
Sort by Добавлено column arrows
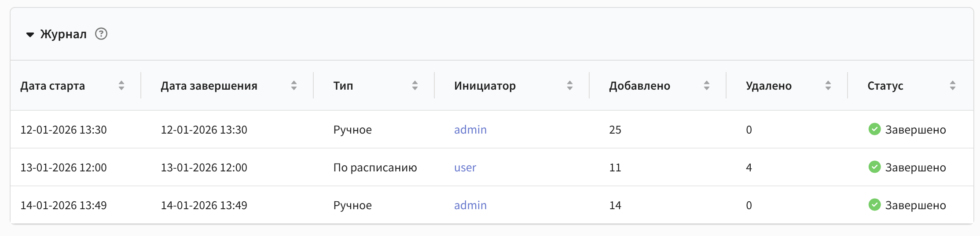click(x=707, y=86)
